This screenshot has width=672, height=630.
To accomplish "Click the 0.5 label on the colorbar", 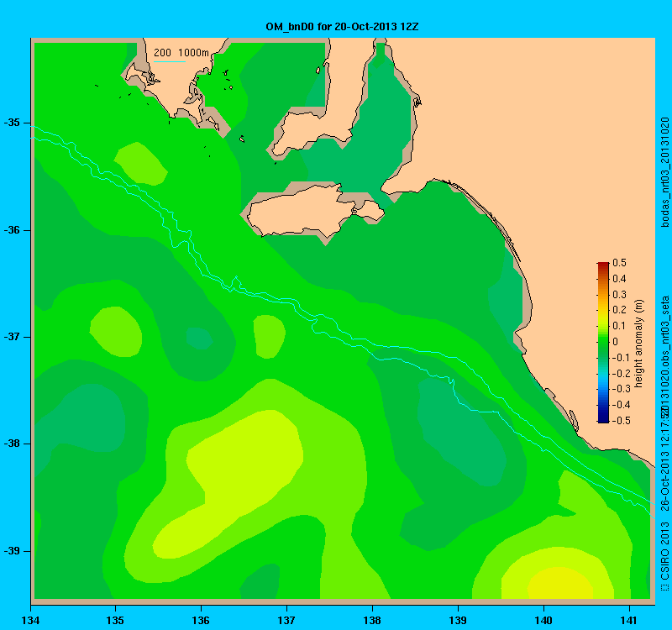I will pyautogui.click(x=619, y=263).
